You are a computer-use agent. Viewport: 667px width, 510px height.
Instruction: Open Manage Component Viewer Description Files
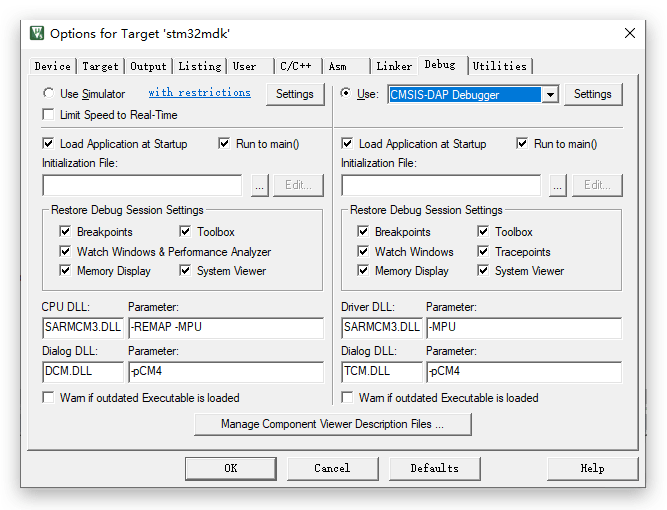pos(333,424)
